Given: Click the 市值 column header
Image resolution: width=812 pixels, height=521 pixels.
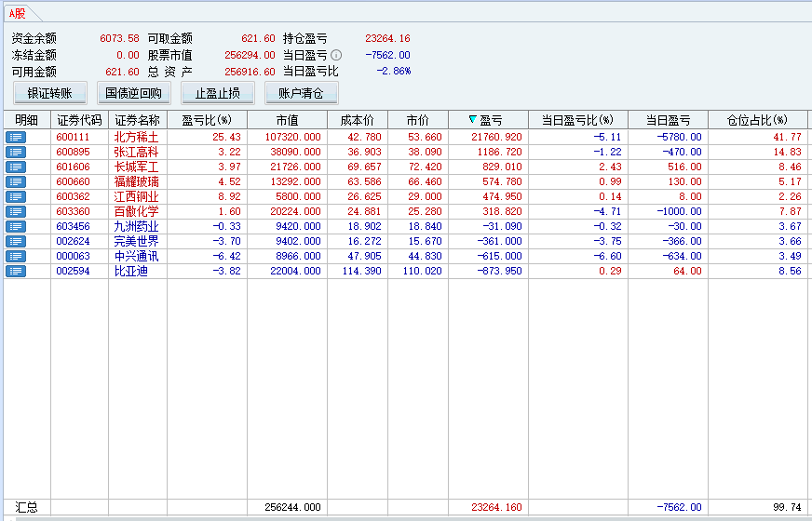Looking at the screenshot, I should click(287, 120).
